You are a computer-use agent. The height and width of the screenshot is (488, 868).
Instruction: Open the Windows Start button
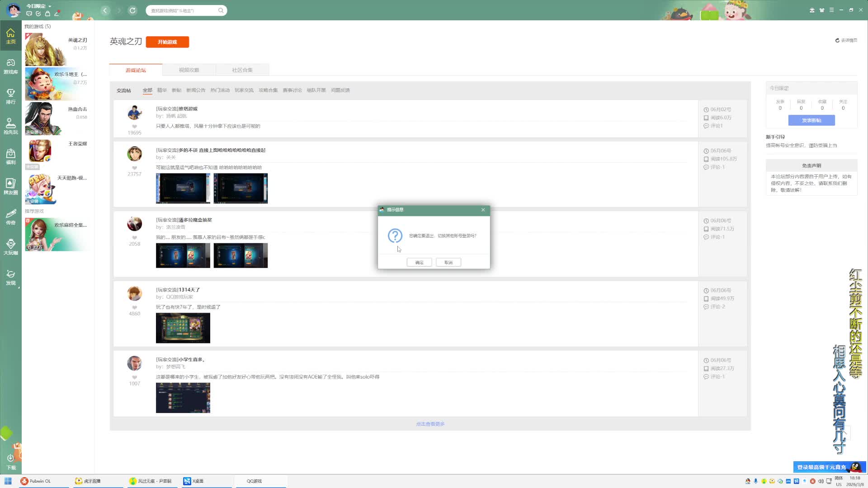pos(8,481)
